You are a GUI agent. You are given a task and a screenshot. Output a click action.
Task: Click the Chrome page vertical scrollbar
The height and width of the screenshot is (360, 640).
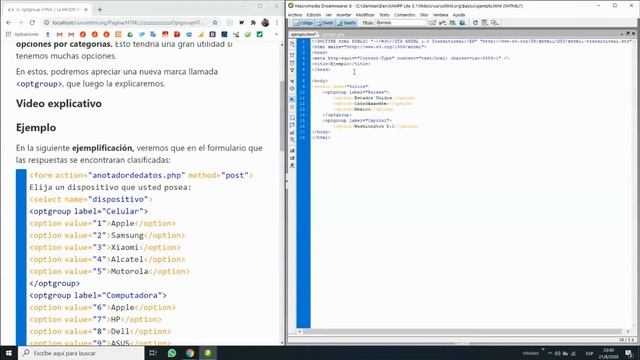(282, 116)
